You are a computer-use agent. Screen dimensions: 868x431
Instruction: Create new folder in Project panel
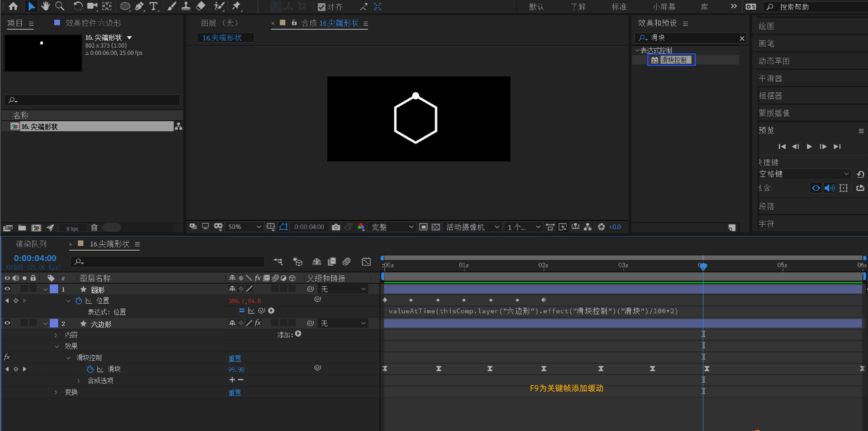point(22,228)
